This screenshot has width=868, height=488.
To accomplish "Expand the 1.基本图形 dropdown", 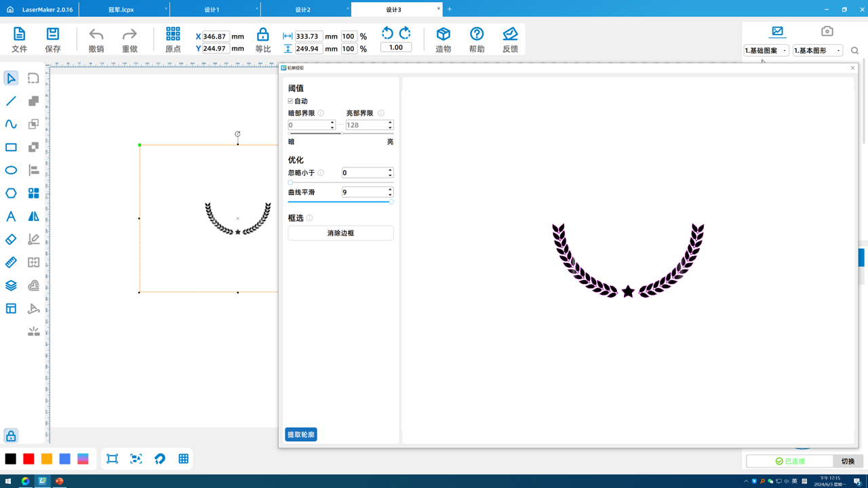I will click(818, 51).
